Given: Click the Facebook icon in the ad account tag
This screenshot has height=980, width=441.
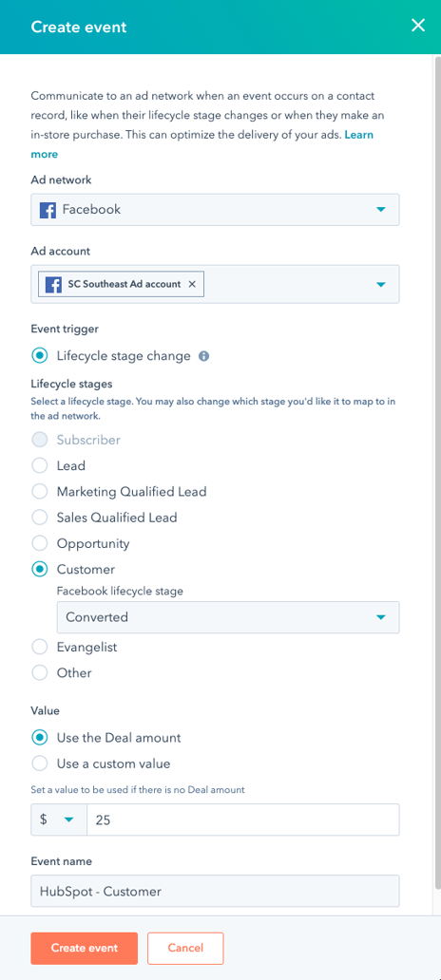Looking at the screenshot, I should tap(54, 284).
